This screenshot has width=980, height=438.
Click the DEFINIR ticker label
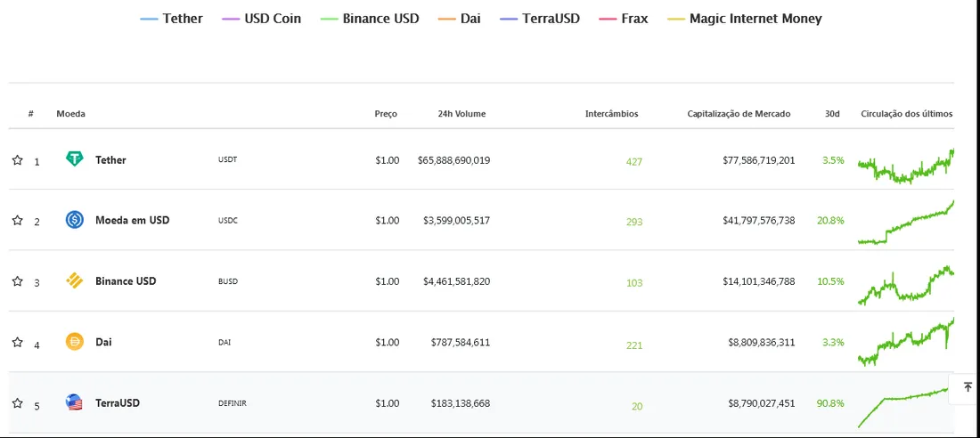233,403
